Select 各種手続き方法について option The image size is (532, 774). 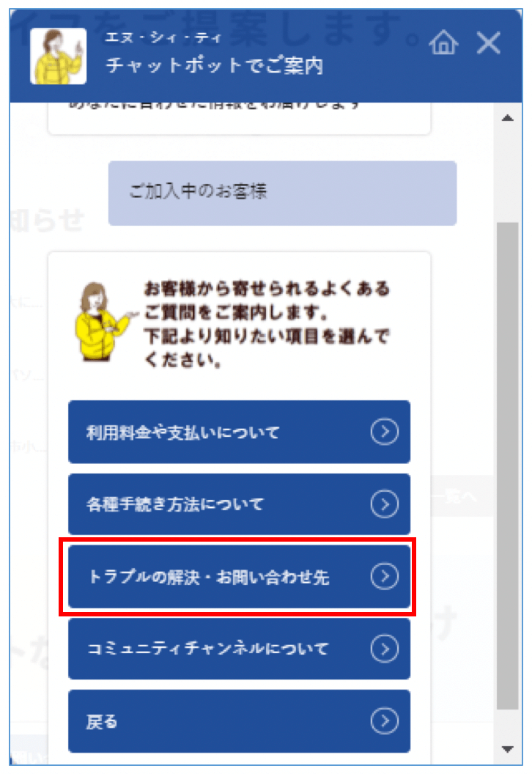239,504
